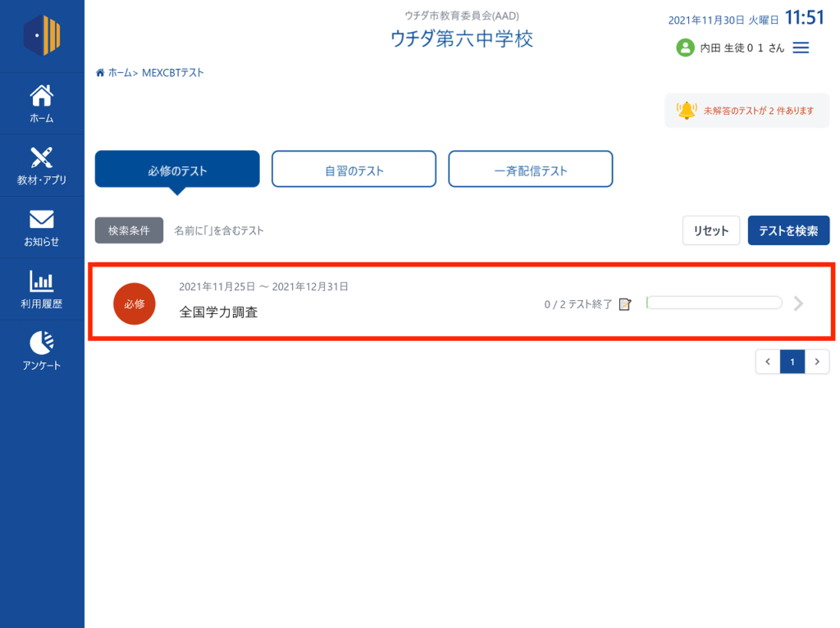The image size is (840, 628).
Task: Click the red 必修 badge
Action: (x=135, y=303)
